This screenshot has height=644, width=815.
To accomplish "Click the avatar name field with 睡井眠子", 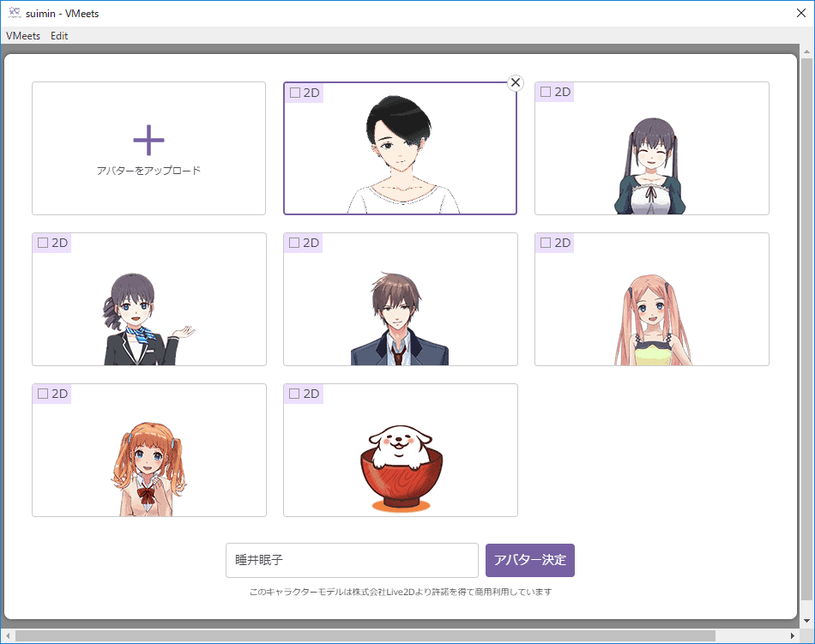I will (x=352, y=560).
